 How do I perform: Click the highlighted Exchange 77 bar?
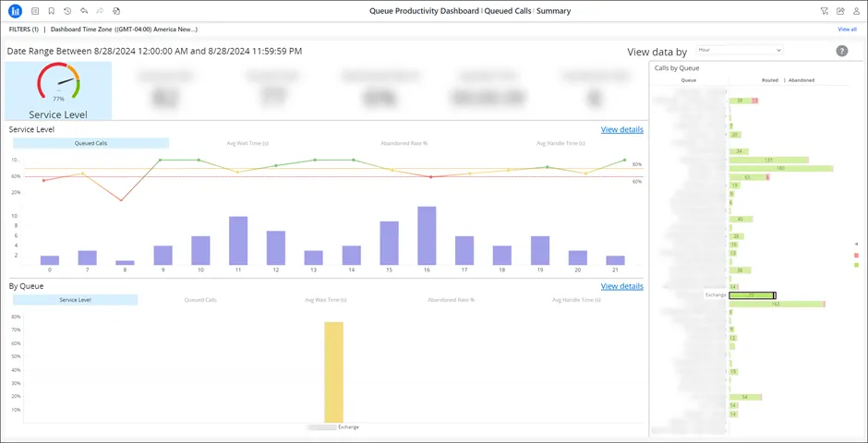tap(753, 295)
